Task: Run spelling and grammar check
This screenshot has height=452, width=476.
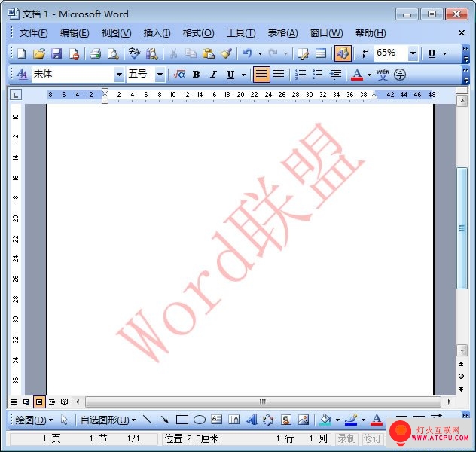Action: click(134, 53)
